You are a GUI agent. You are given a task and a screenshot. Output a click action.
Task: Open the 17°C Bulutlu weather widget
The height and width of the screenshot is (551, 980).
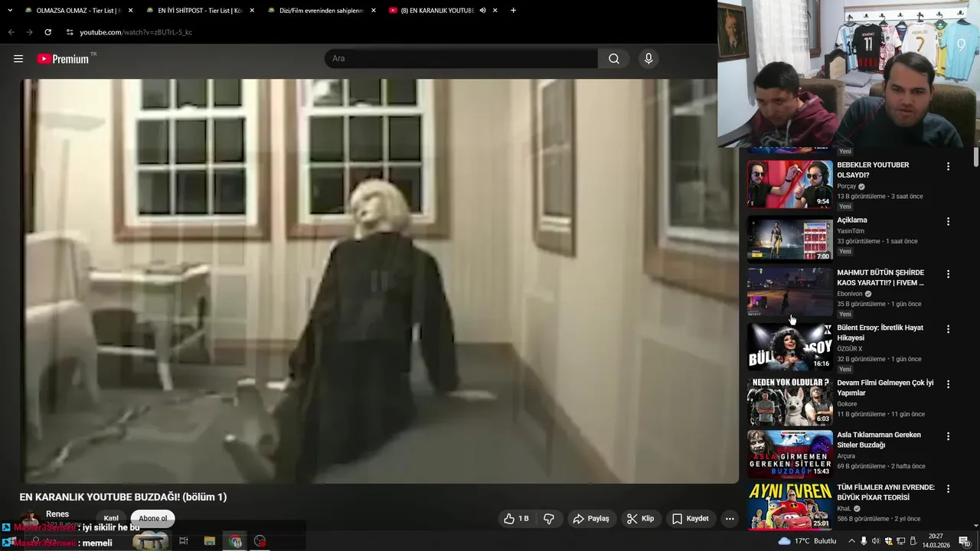pyautogui.click(x=807, y=541)
